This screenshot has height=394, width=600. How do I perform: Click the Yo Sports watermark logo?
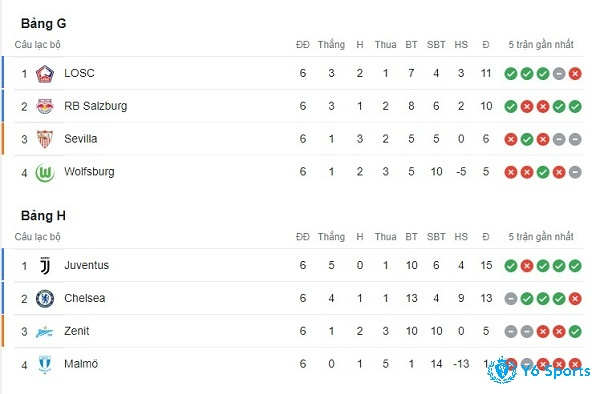tap(539, 370)
